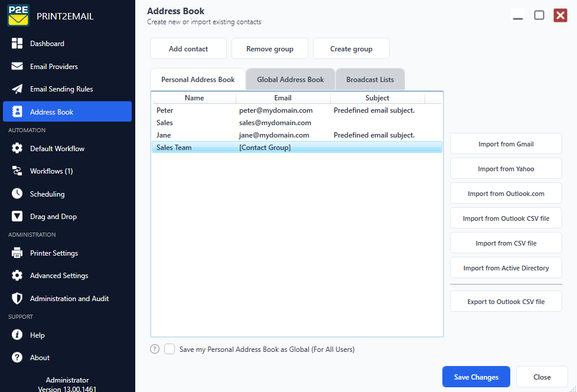This screenshot has width=577, height=392.
Task: Switch to Personal Address Book tab
Action: point(198,80)
